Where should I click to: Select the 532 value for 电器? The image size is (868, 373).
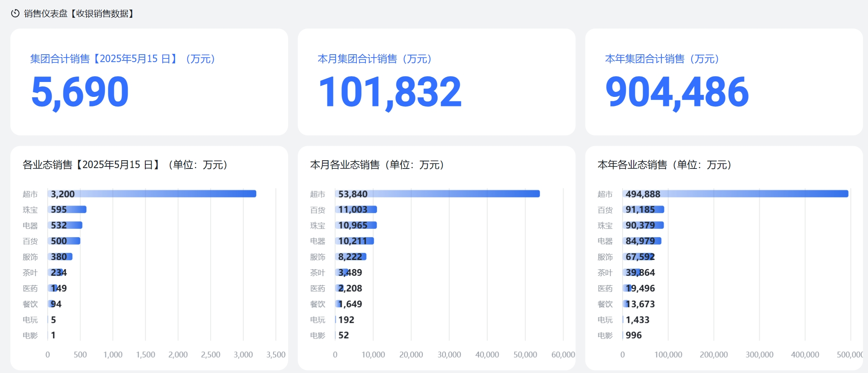point(59,225)
